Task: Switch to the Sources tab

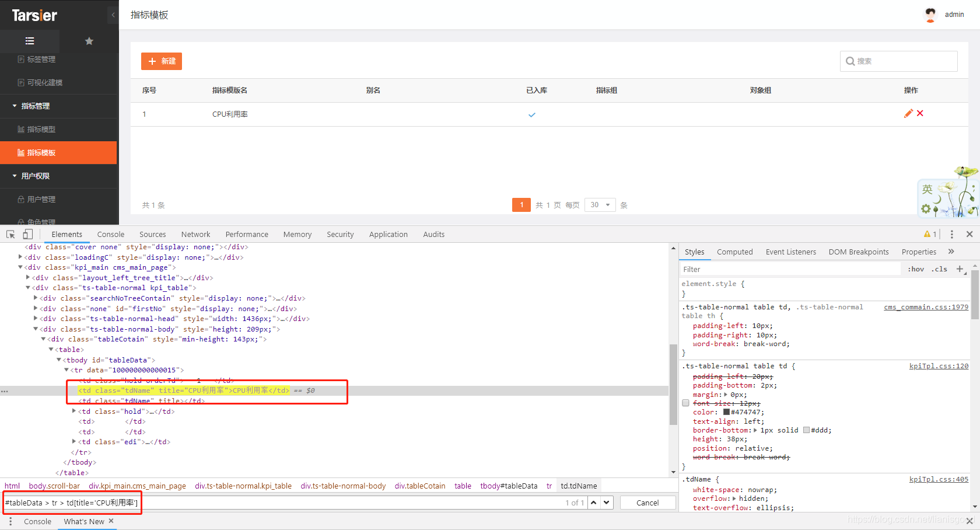Action: tap(153, 234)
